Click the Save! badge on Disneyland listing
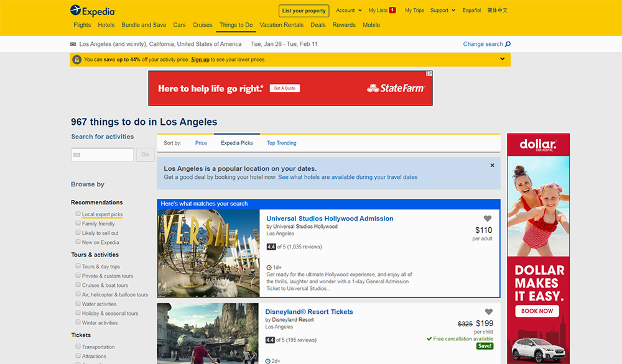This screenshot has width=622, height=364. pos(485,346)
